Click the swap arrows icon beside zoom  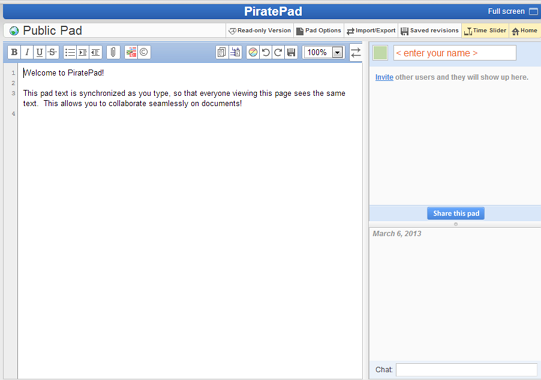point(356,52)
